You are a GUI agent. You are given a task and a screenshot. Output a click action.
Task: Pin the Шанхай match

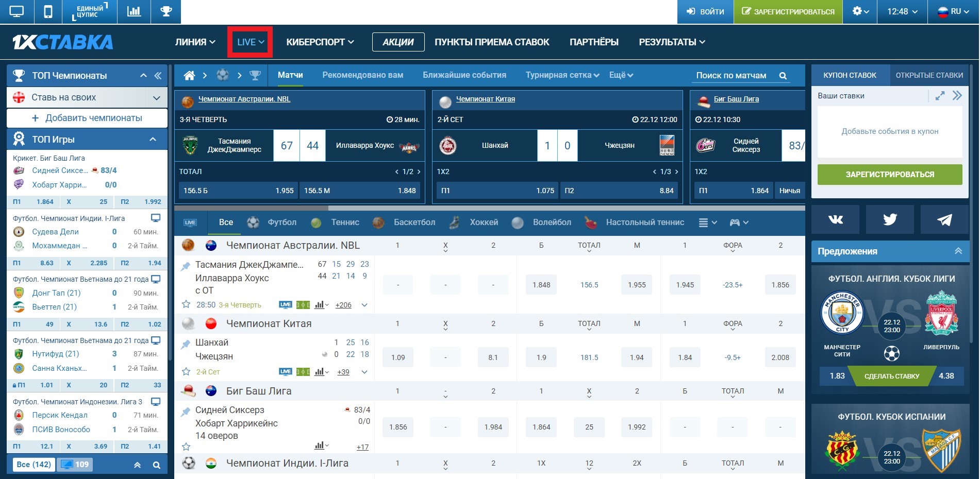186,344
